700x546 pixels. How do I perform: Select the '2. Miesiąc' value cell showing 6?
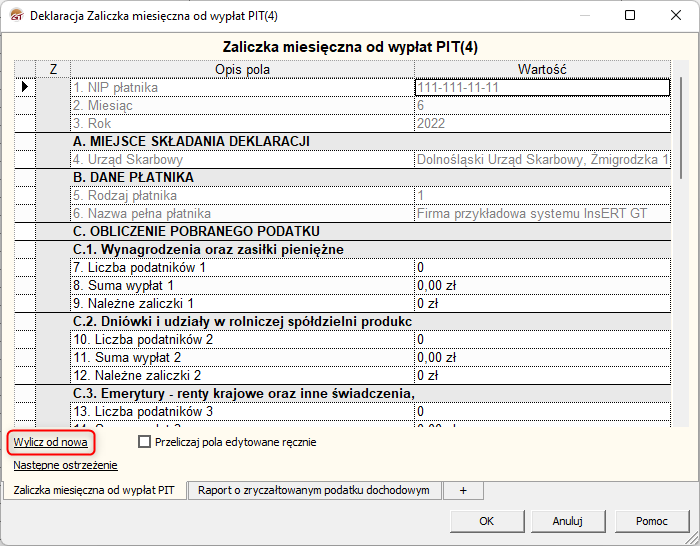coord(542,105)
